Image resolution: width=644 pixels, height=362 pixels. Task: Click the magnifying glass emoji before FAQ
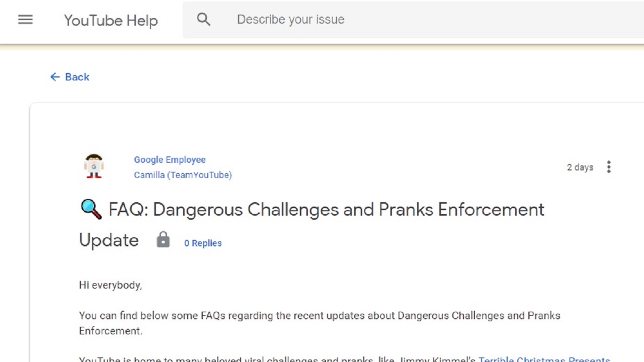pos(91,209)
